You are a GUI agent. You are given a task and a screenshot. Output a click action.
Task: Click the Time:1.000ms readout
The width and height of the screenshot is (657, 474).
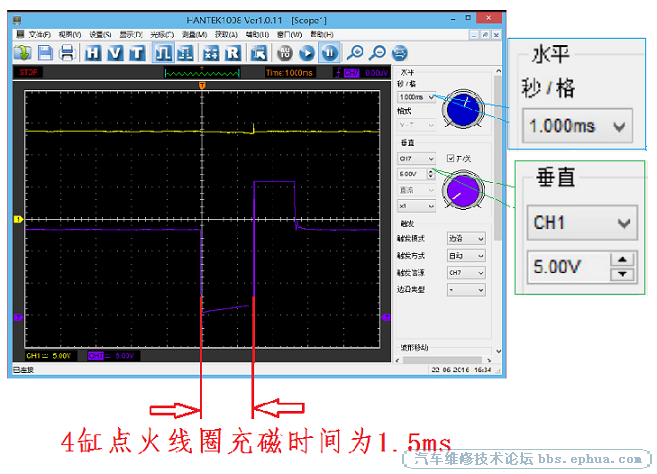pyautogui.click(x=289, y=73)
